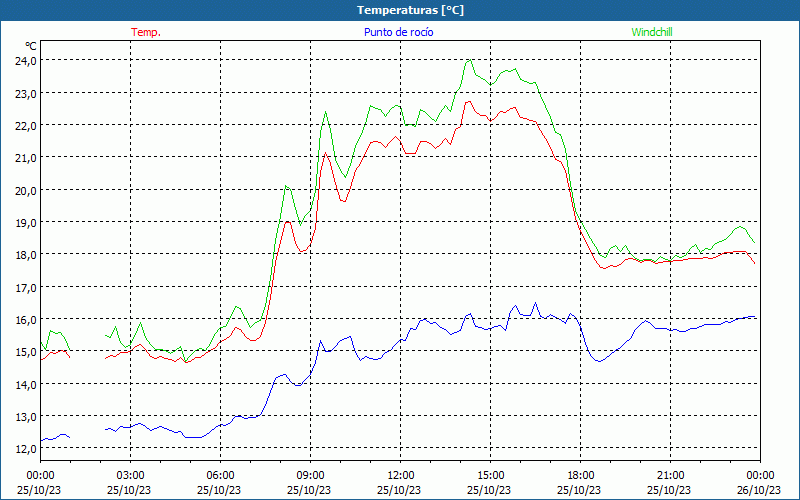This screenshot has height=500, width=800.
Task: Click the '03:00' time axis label
Action: pyautogui.click(x=130, y=476)
